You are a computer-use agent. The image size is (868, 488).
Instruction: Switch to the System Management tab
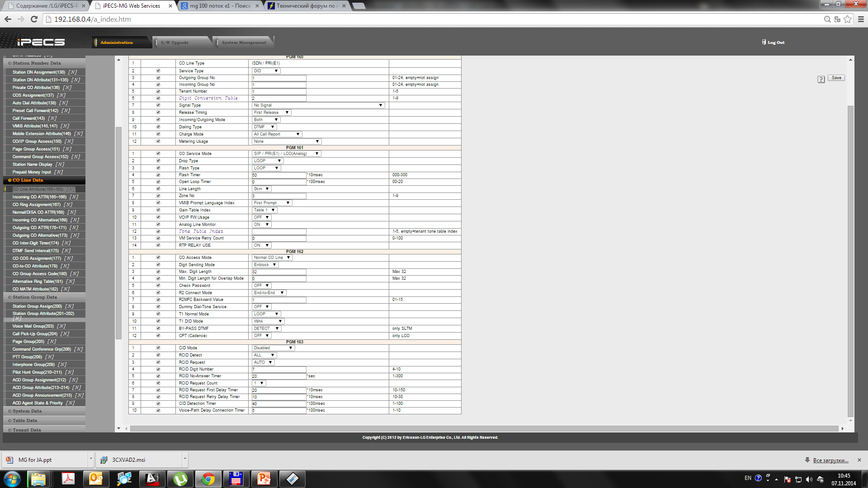[x=244, y=42]
